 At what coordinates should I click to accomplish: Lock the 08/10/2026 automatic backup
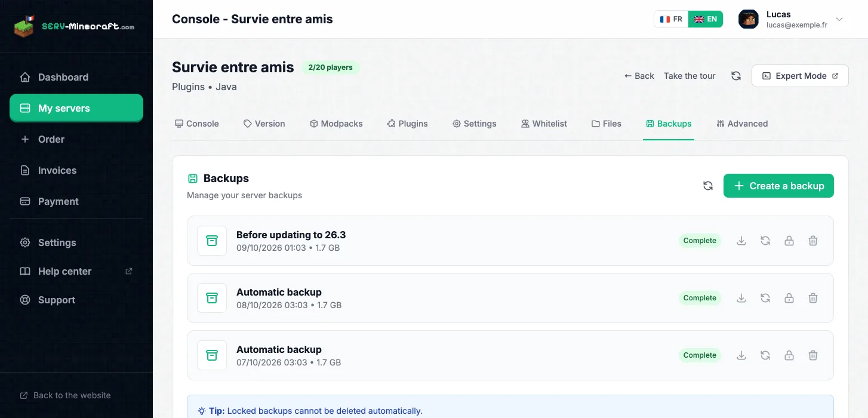[789, 298]
